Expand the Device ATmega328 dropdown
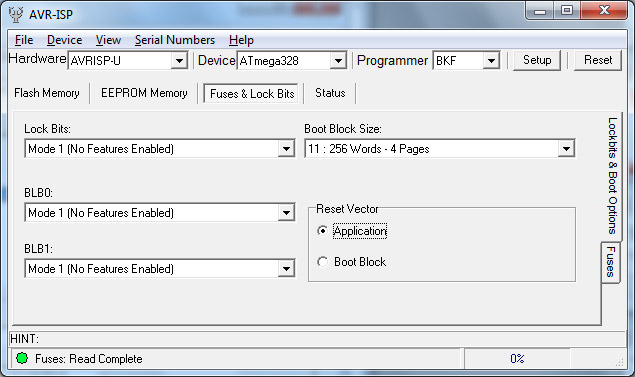Image resolution: width=635 pixels, height=377 pixels. [x=338, y=61]
